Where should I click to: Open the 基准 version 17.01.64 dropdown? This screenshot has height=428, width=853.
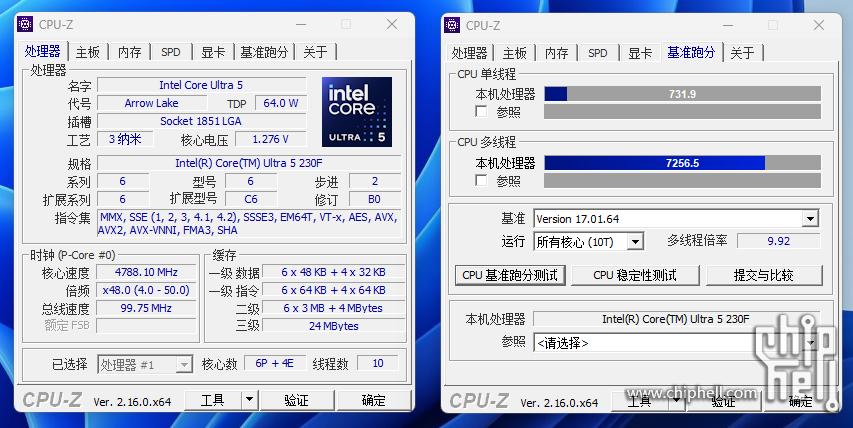click(809, 219)
